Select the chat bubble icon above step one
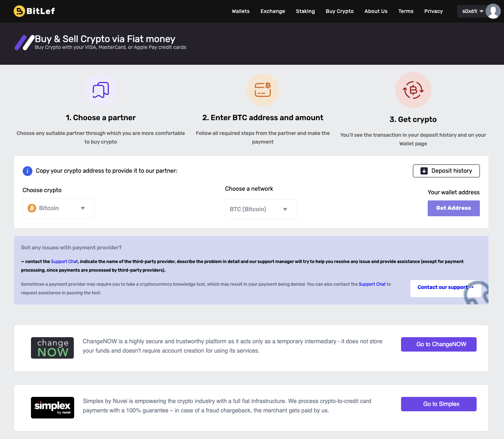This screenshot has height=439, width=504. pos(100,90)
